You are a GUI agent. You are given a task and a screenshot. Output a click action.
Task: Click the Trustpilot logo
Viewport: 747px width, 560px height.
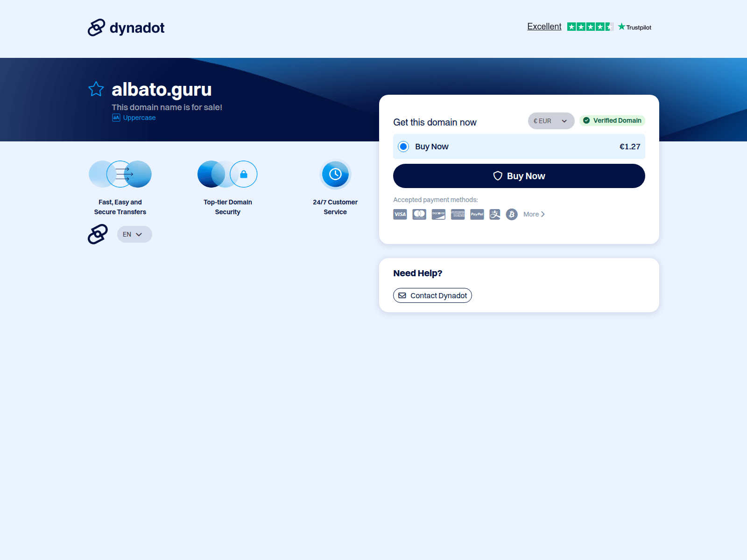coord(634,27)
